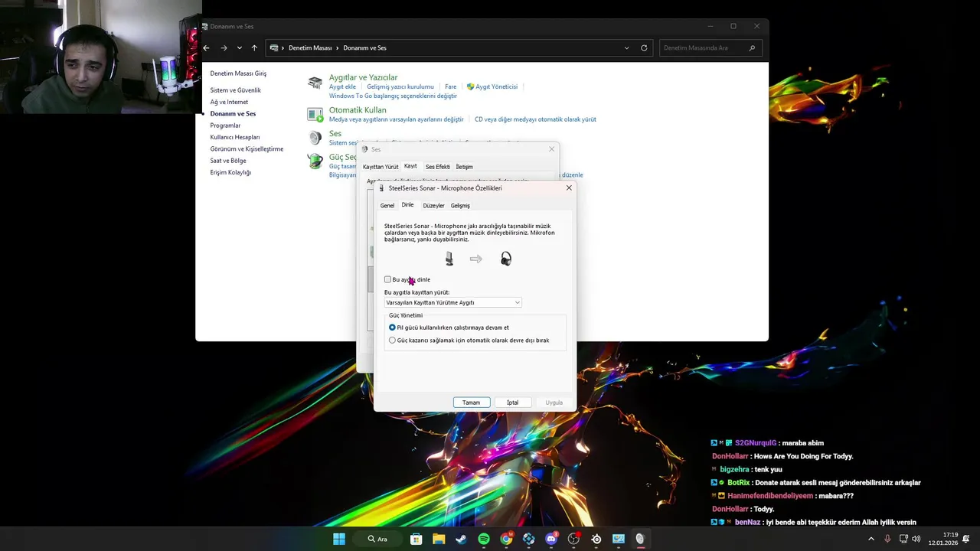Viewport: 980px width, 551px height.
Task: Click 'Denetim Masası' in the address breadcrumb
Action: pyautogui.click(x=310, y=48)
